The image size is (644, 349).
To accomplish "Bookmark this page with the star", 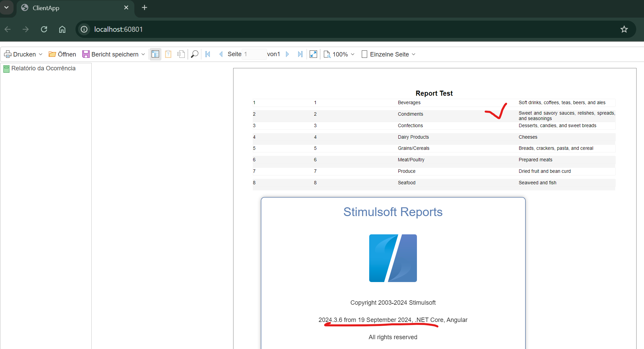I will pos(624,29).
